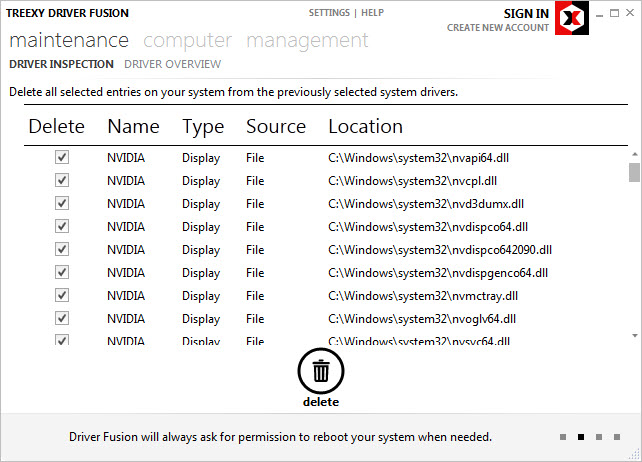This screenshot has width=642, height=462.
Task: Click the path C:\Windows\system32\nvd3dumx.dll
Action: pyautogui.click(x=426, y=204)
